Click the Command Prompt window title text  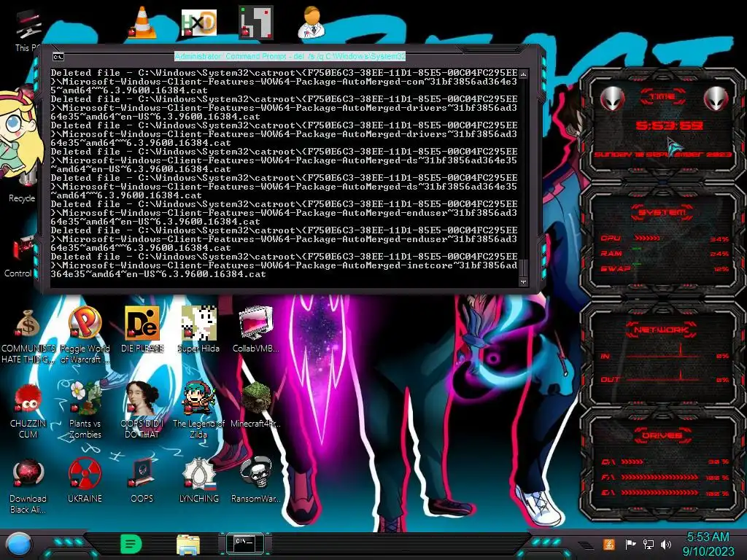click(290, 56)
